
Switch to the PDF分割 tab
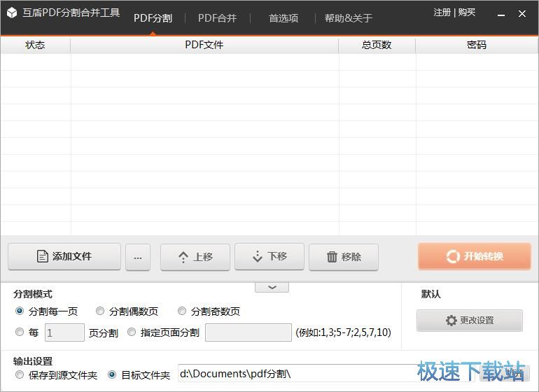coord(153,18)
